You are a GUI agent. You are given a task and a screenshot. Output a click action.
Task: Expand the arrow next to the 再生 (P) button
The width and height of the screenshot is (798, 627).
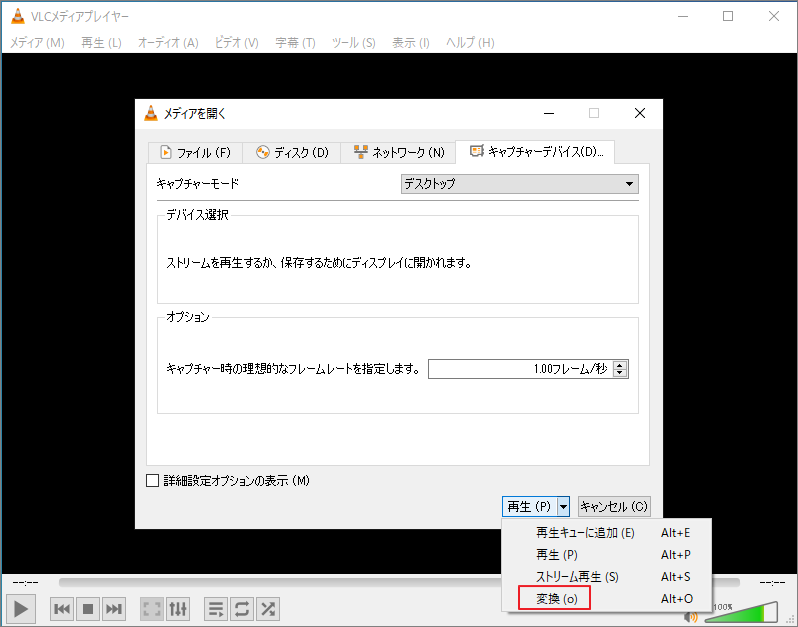[563, 506]
